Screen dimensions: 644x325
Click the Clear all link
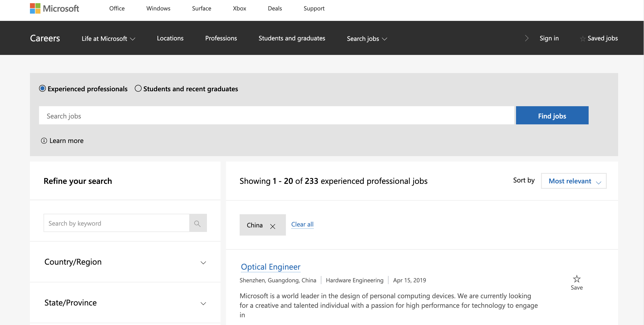pos(302,224)
